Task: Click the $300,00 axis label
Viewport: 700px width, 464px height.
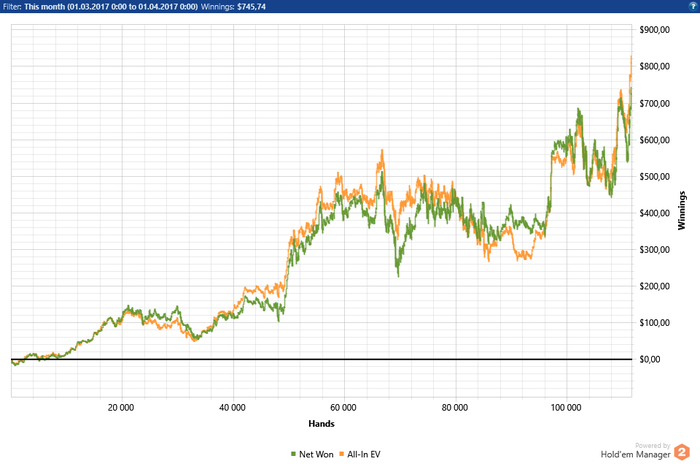Action: pos(654,250)
